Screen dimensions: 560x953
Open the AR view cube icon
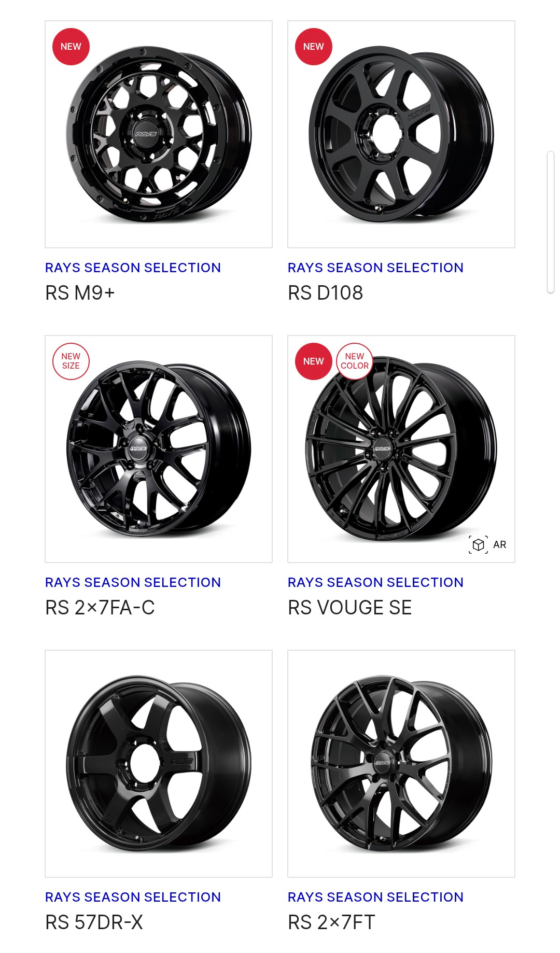(478, 544)
